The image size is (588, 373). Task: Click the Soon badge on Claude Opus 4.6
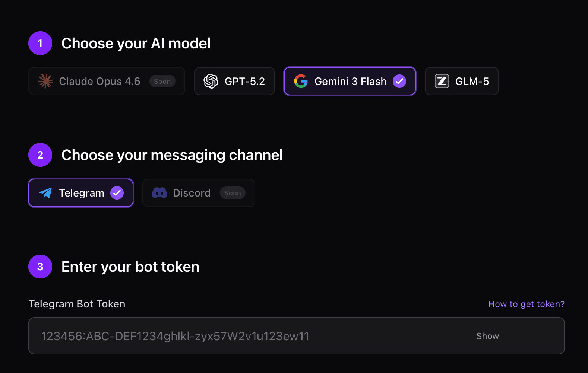(162, 81)
